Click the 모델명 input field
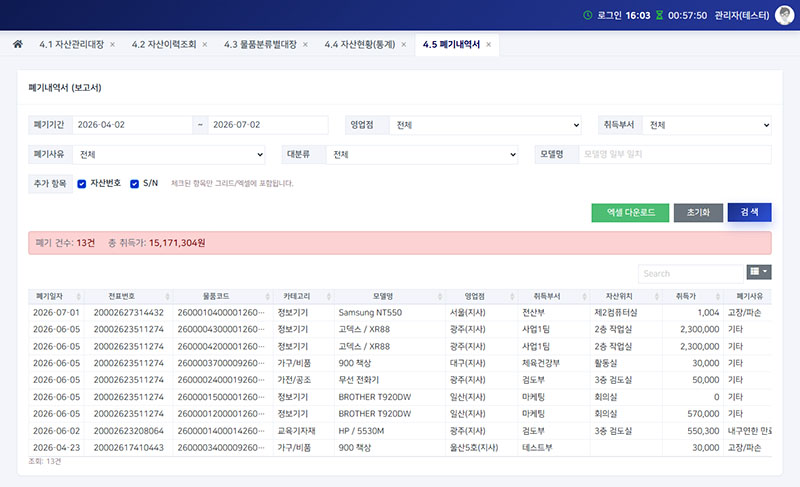 [x=674, y=155]
